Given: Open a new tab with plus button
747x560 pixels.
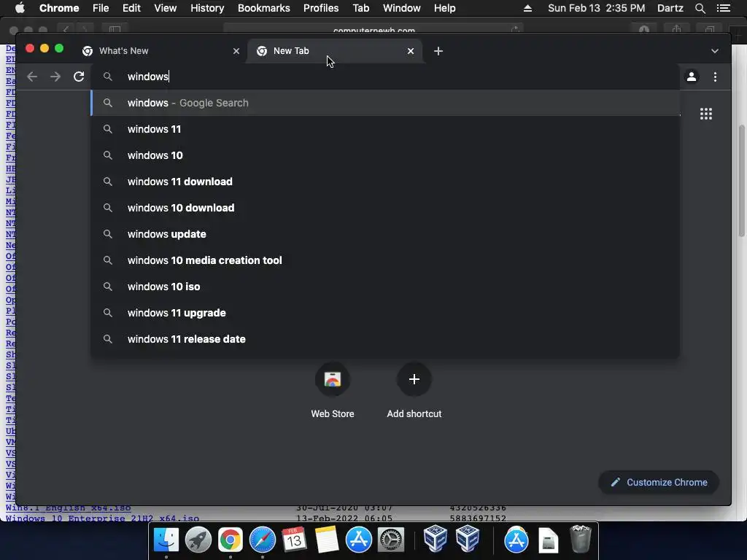Looking at the screenshot, I should tap(438, 51).
